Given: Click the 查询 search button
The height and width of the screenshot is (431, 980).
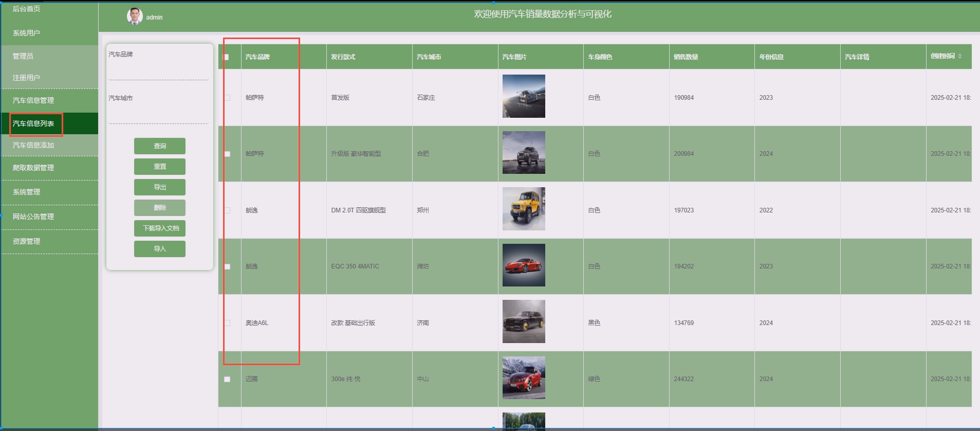Looking at the screenshot, I should point(160,146).
